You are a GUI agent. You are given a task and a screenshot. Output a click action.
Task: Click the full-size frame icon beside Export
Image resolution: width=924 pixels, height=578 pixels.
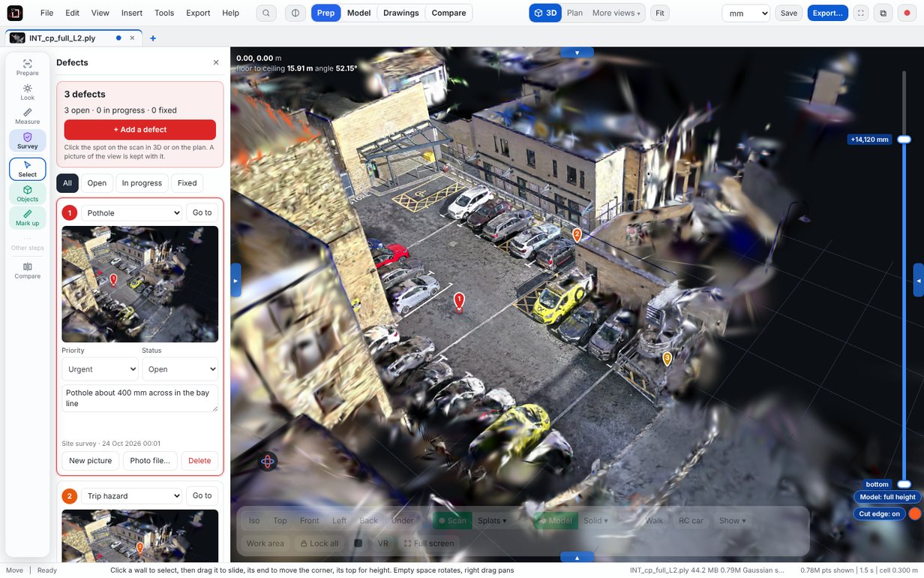(860, 13)
